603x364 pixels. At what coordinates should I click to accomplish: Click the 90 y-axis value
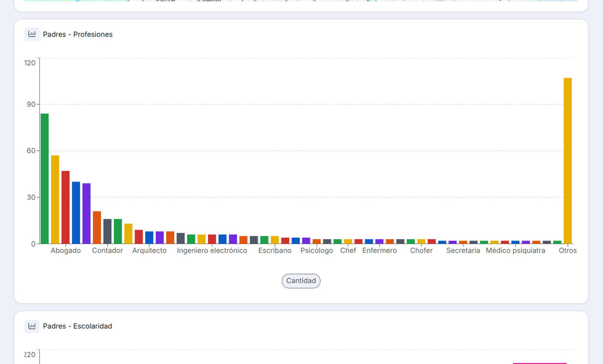[x=31, y=104]
